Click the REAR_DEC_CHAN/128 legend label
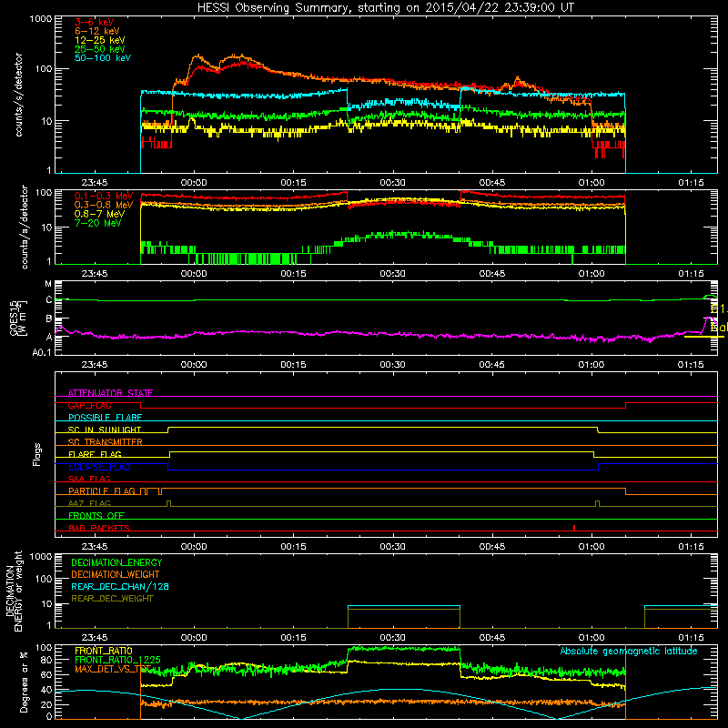728x728 pixels. (x=120, y=586)
